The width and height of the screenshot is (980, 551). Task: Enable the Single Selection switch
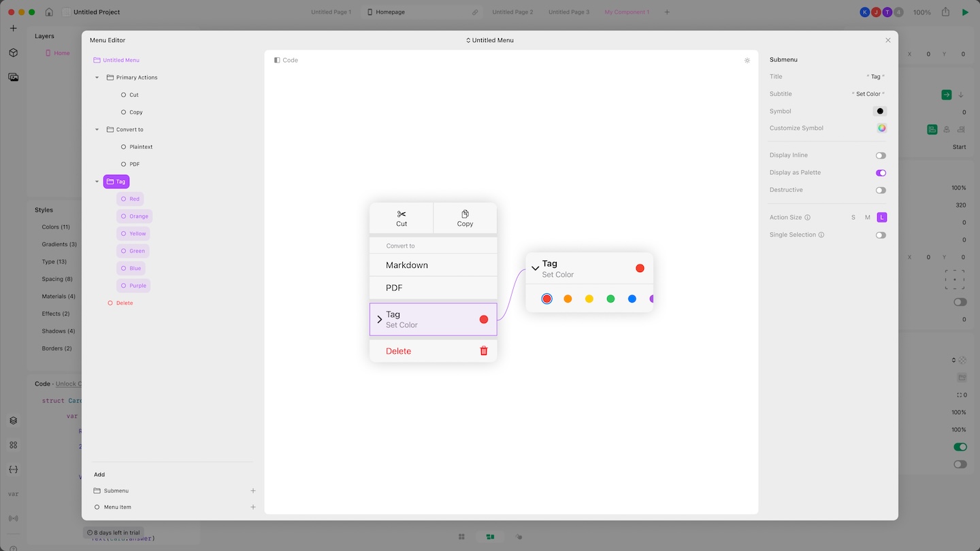tap(881, 235)
